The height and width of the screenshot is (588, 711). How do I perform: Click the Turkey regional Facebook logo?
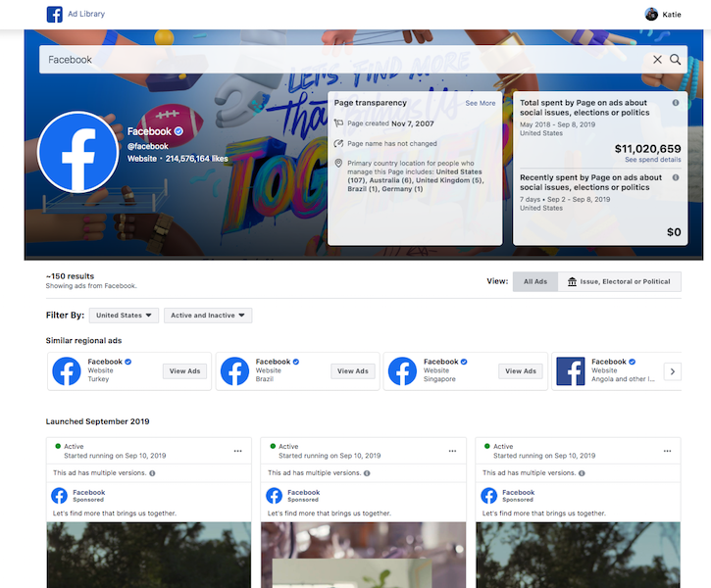point(67,371)
